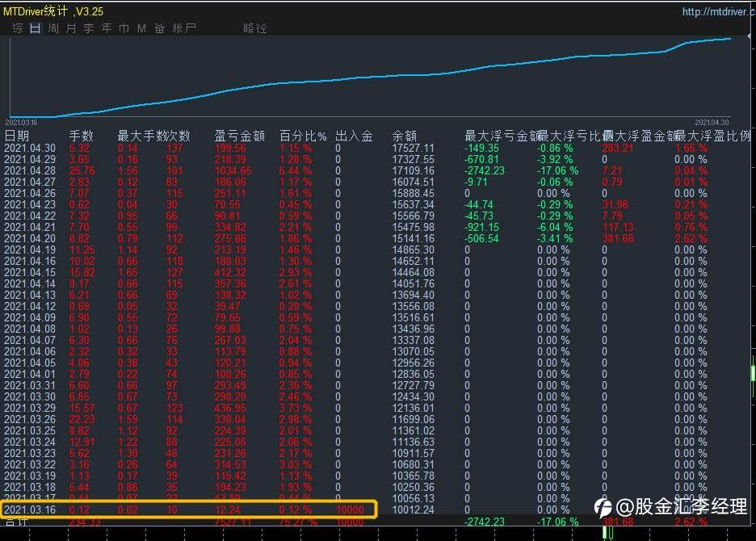
Task: Click the 百分比% column header
Action: pyautogui.click(x=303, y=136)
